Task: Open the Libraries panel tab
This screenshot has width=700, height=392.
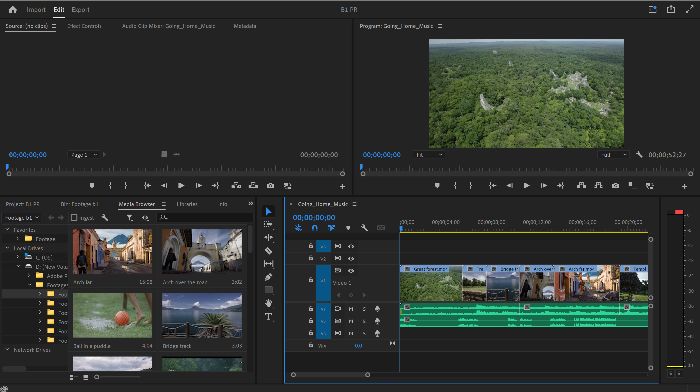Action: (x=187, y=204)
